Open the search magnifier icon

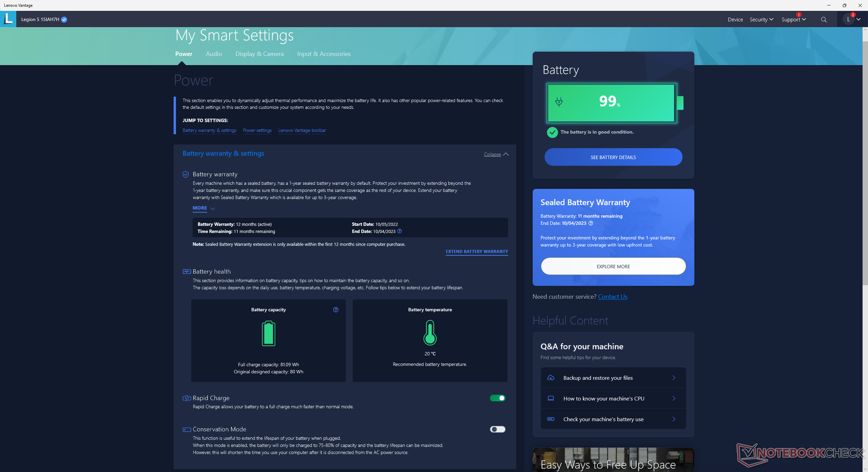tap(824, 19)
